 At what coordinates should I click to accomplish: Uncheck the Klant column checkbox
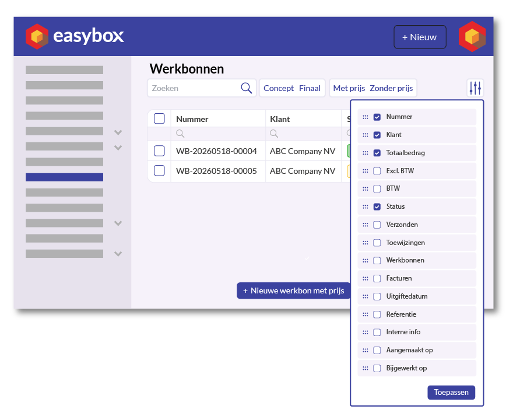click(x=377, y=135)
